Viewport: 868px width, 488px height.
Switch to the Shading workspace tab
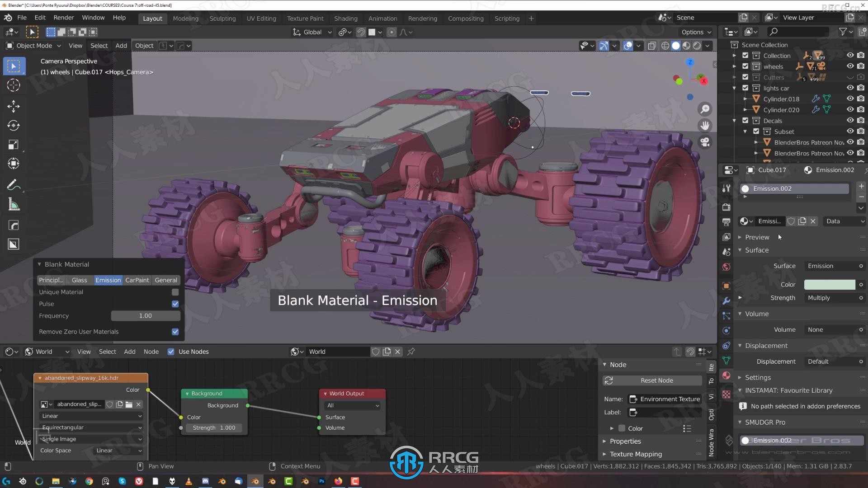346,19
